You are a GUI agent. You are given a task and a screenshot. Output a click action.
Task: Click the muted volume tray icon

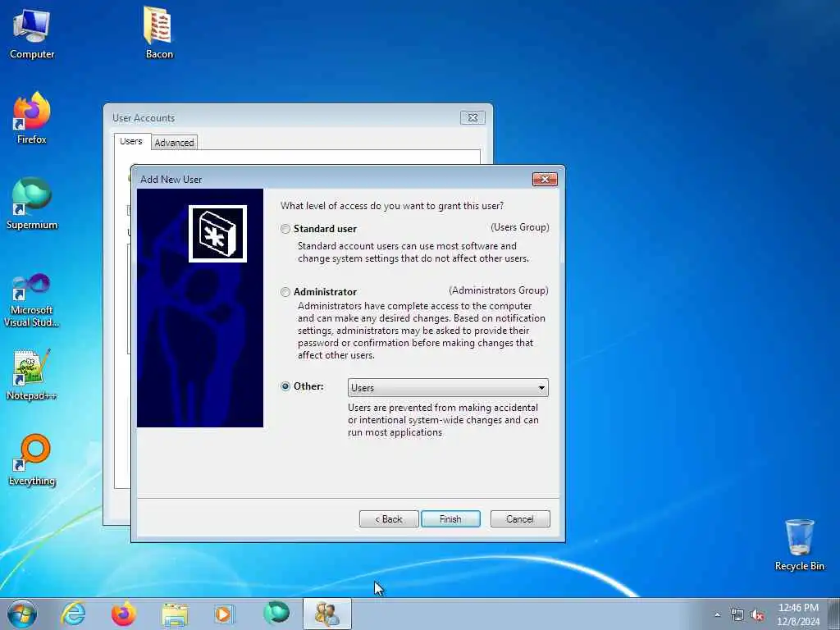(757, 615)
